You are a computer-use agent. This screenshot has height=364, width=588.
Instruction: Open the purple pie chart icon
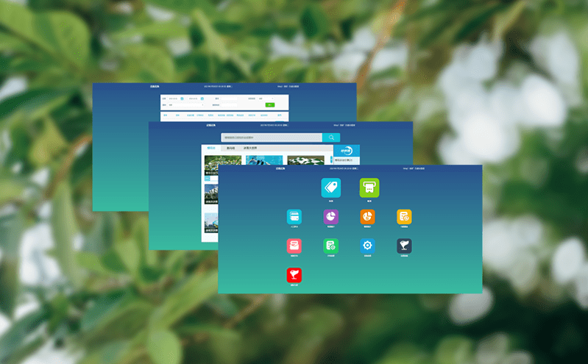click(330, 216)
